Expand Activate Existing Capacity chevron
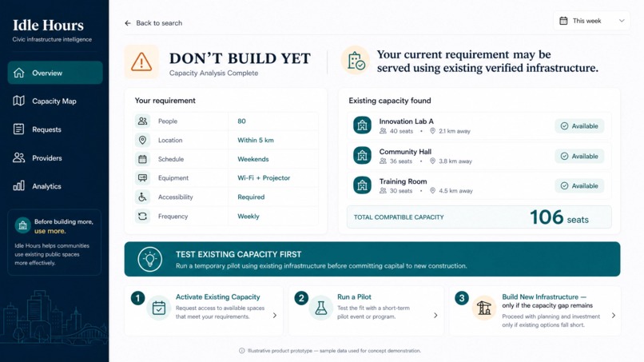The height and width of the screenshot is (362, 644). (x=274, y=316)
